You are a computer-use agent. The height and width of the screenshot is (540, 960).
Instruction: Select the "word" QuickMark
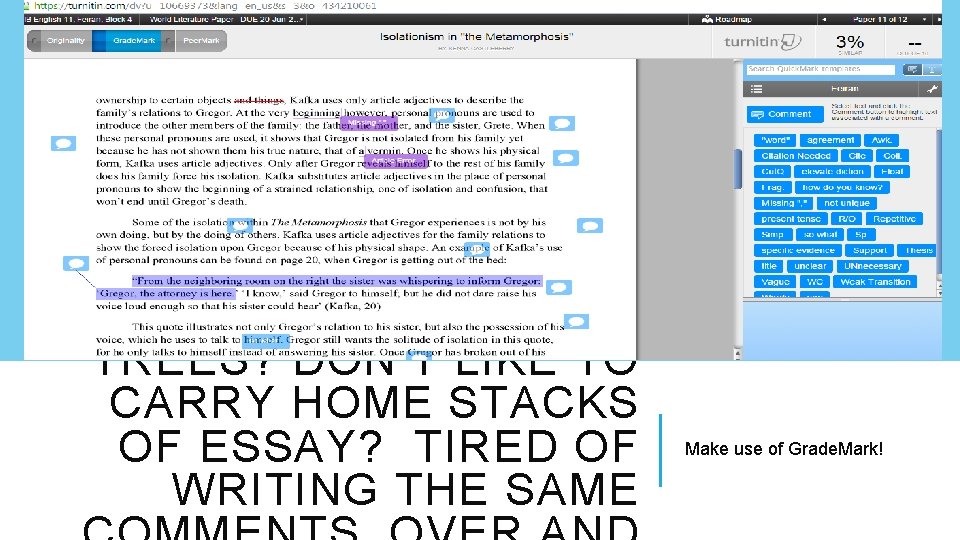coord(775,140)
